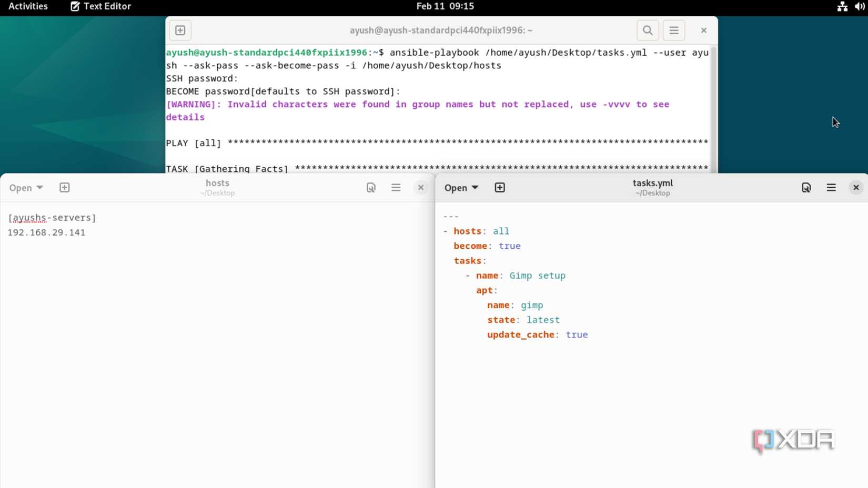Close the terminal window

point(703,30)
